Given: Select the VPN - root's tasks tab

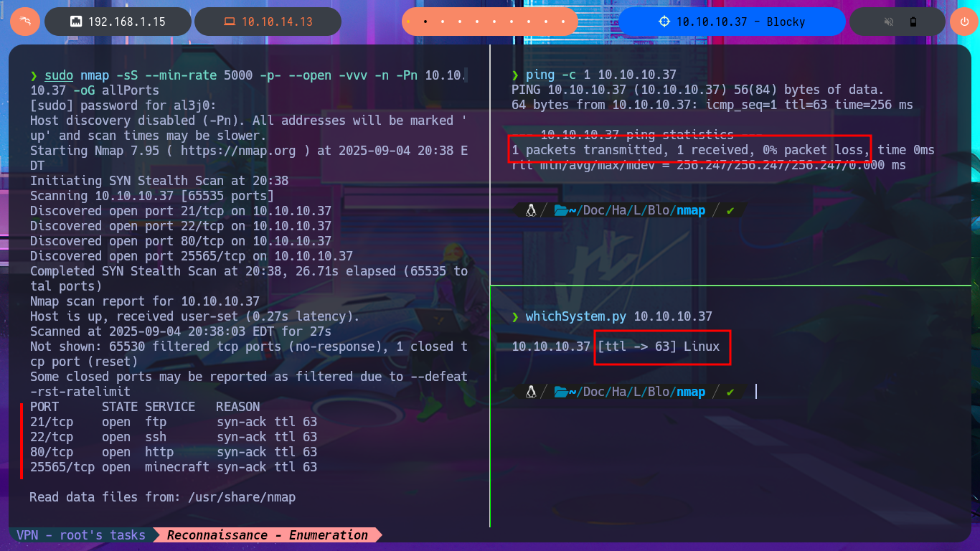Looking at the screenshot, I should pyautogui.click(x=81, y=535).
